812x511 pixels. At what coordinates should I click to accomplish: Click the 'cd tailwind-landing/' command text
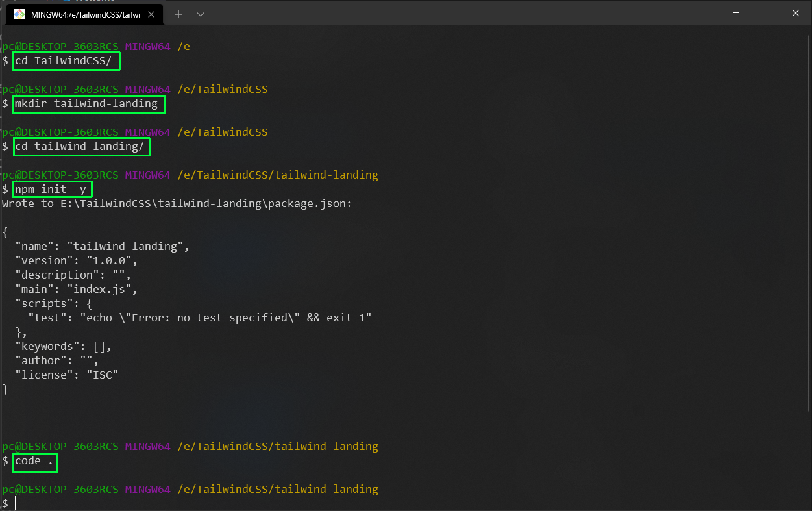[x=80, y=147]
